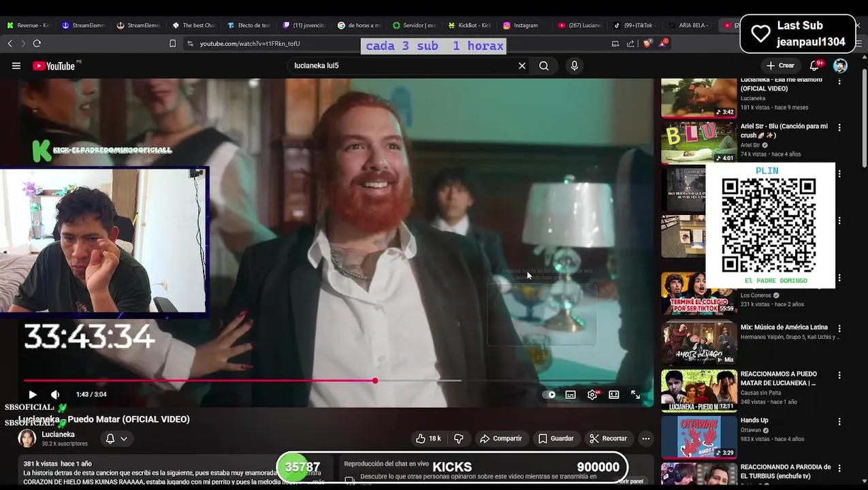Switch to the KickBot - Kick tab

coord(470,25)
